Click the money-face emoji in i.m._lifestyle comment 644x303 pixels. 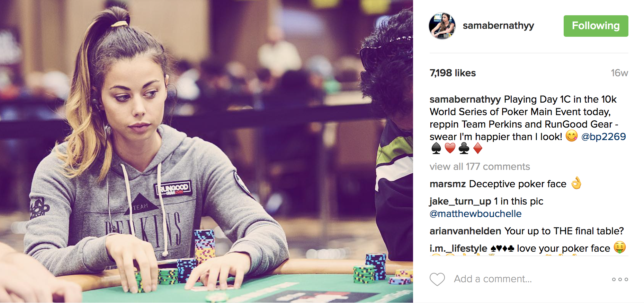click(620, 247)
